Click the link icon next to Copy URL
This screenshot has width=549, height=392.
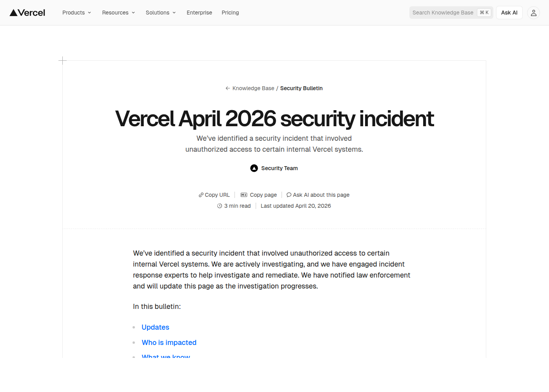(201, 195)
